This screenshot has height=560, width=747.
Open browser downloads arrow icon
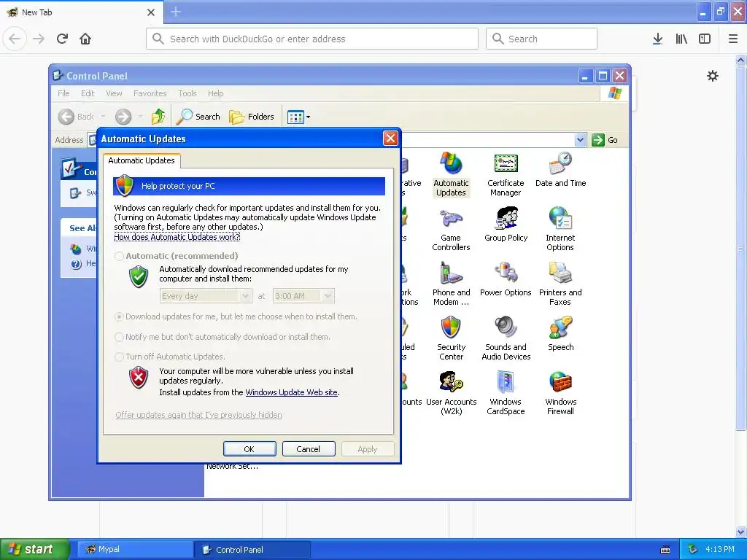click(657, 39)
